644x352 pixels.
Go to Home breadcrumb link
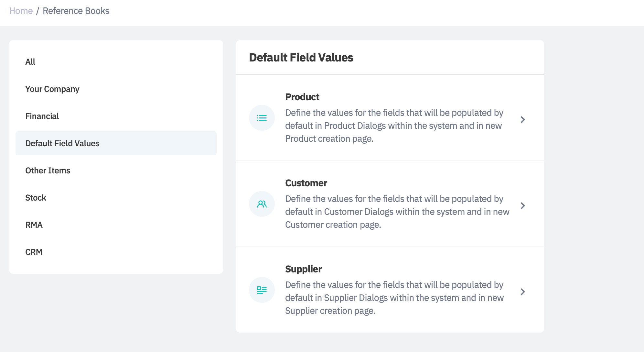click(21, 11)
